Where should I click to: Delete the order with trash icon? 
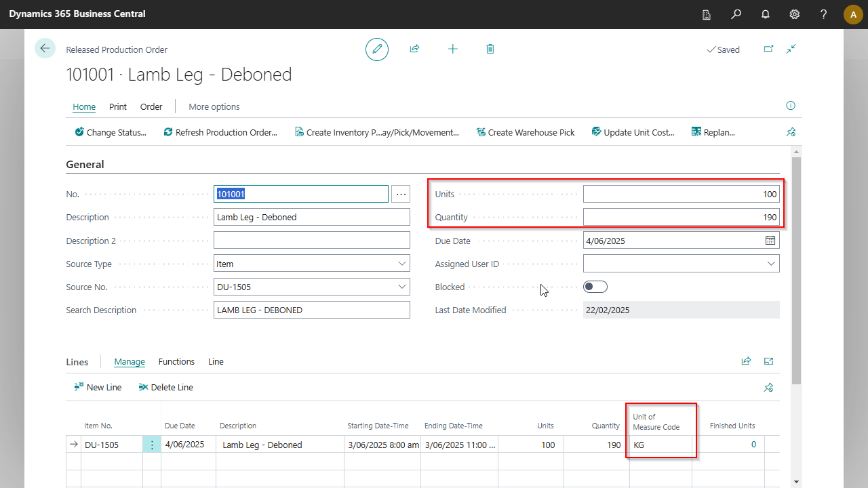[x=490, y=49]
